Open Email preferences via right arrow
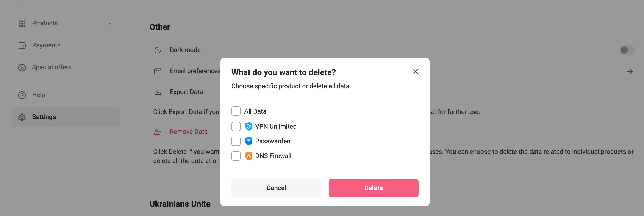 [x=629, y=72]
